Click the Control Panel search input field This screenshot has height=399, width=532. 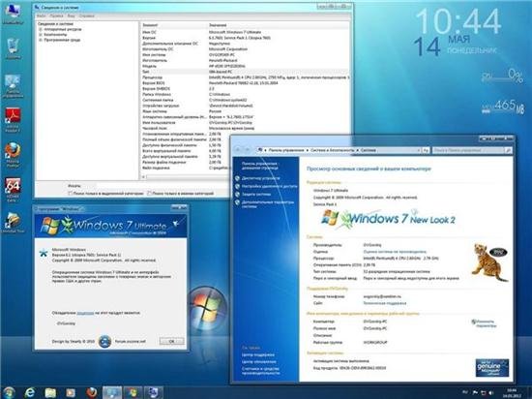pyautogui.click(x=468, y=150)
